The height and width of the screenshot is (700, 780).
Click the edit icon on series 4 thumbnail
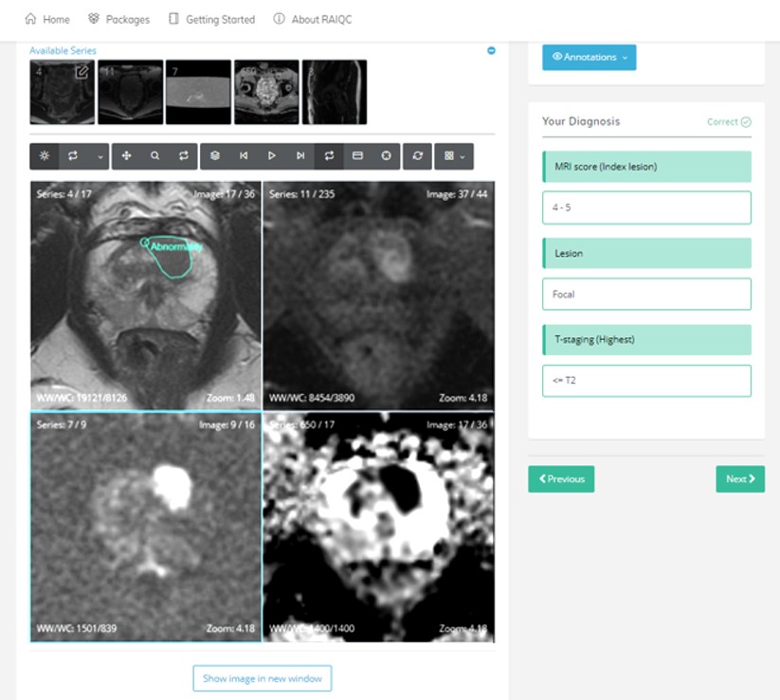tap(82, 73)
